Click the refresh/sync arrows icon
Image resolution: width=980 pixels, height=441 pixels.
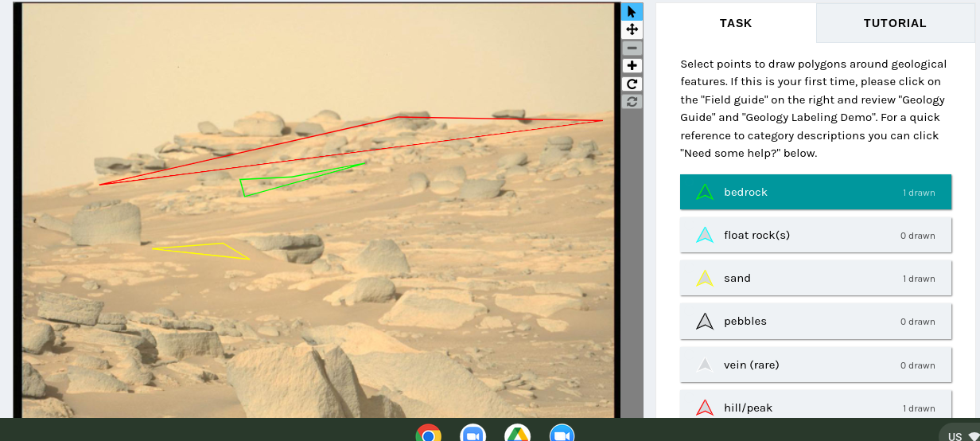[632, 101]
